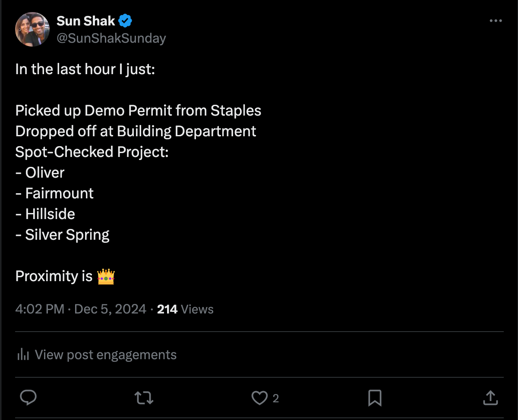Repost this tweet using the retweet icon
Viewport: 518px width, 420px height.
(144, 398)
